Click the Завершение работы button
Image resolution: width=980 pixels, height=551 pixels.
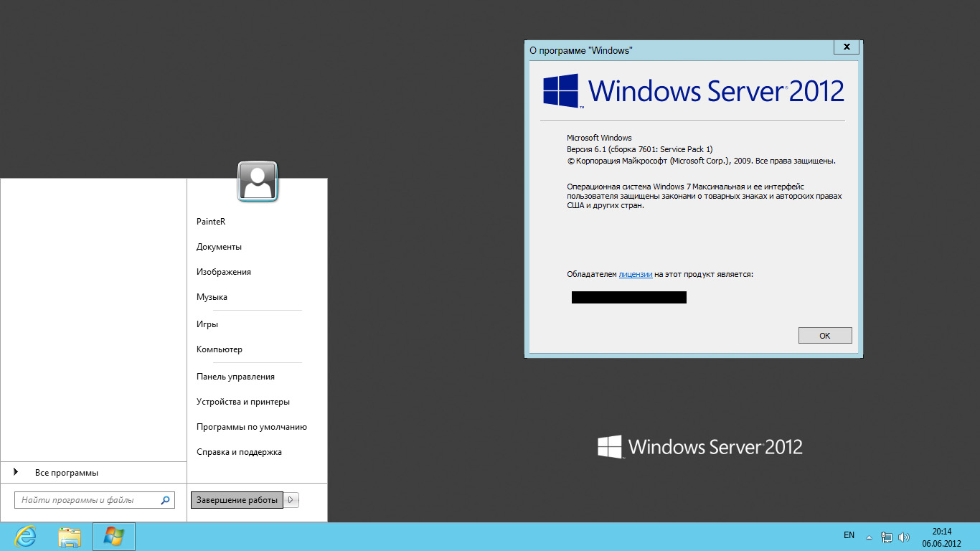click(237, 500)
